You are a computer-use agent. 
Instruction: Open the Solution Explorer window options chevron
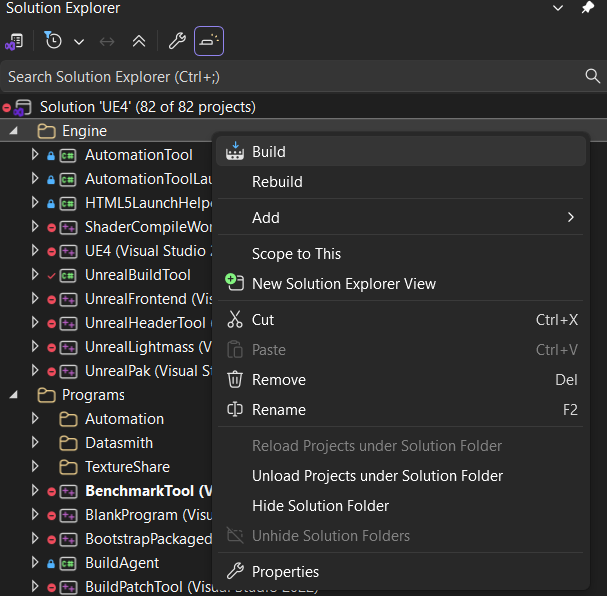(558, 8)
